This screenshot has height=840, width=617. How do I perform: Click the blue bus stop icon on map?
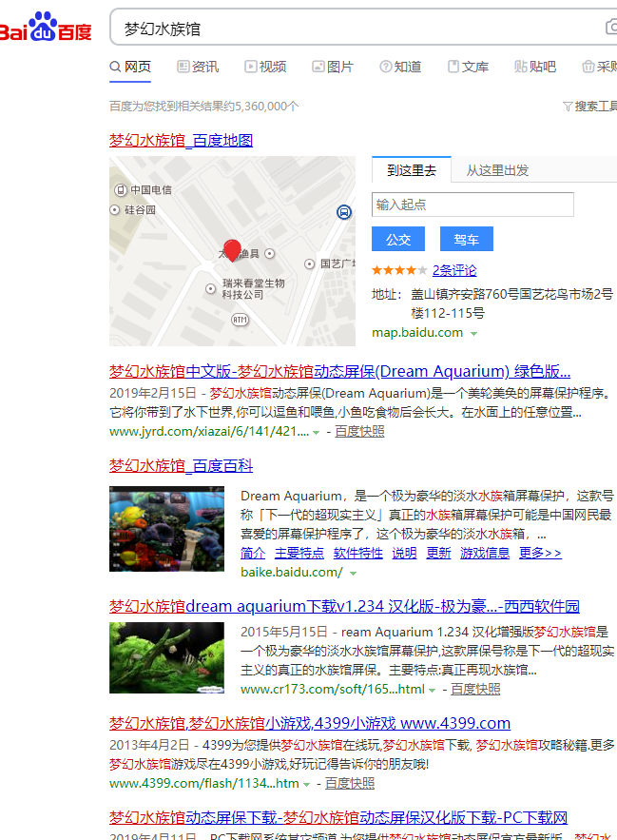coord(344,212)
